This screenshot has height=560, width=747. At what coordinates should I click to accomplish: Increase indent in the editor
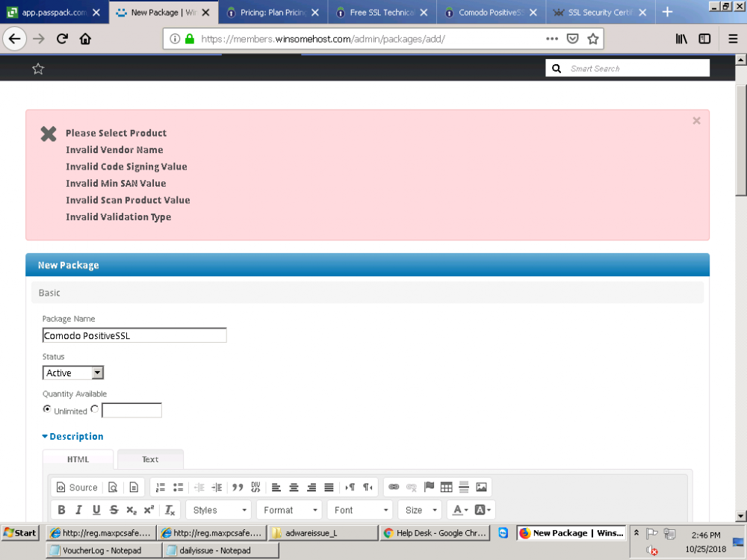pyautogui.click(x=217, y=487)
